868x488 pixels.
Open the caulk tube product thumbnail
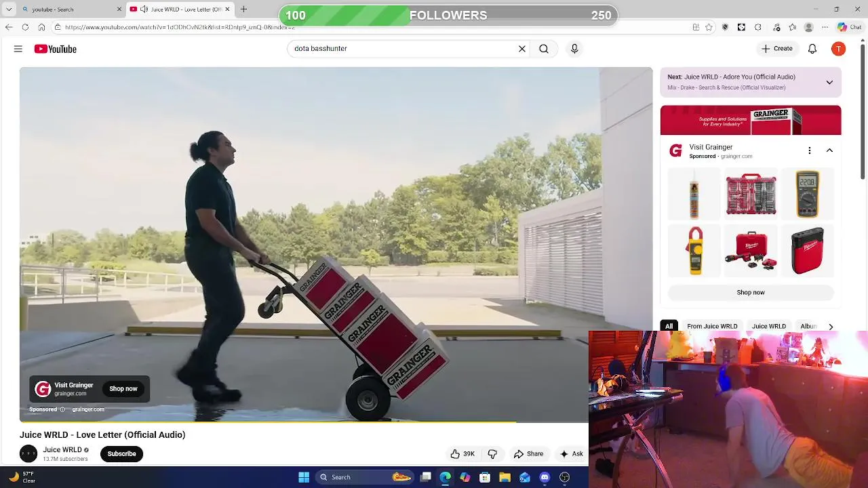[694, 194]
